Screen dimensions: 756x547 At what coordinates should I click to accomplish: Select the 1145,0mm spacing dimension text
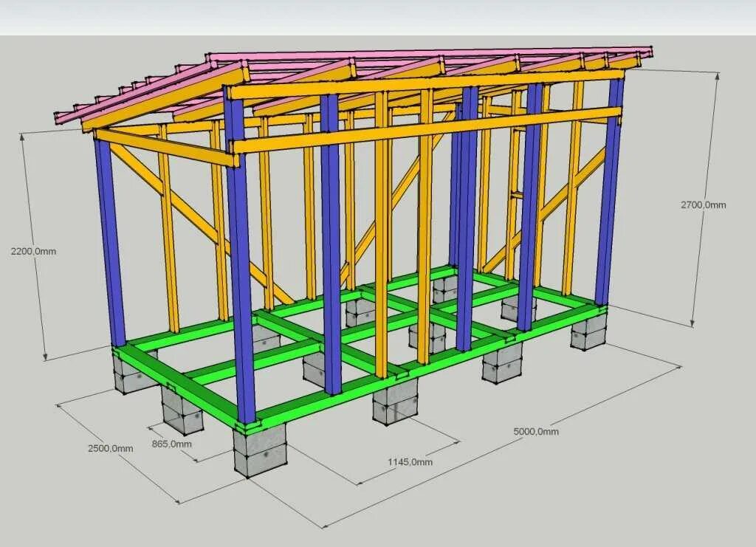[410, 461]
